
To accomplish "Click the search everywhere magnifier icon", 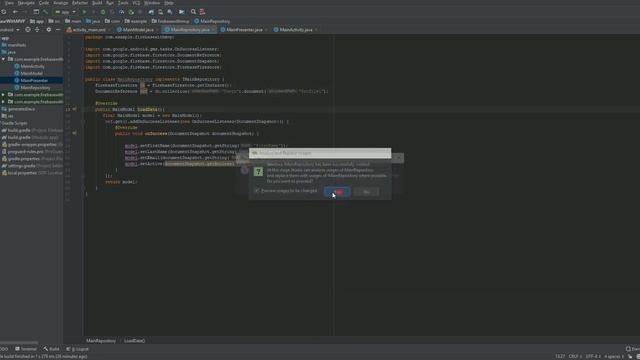I will coord(193,12).
